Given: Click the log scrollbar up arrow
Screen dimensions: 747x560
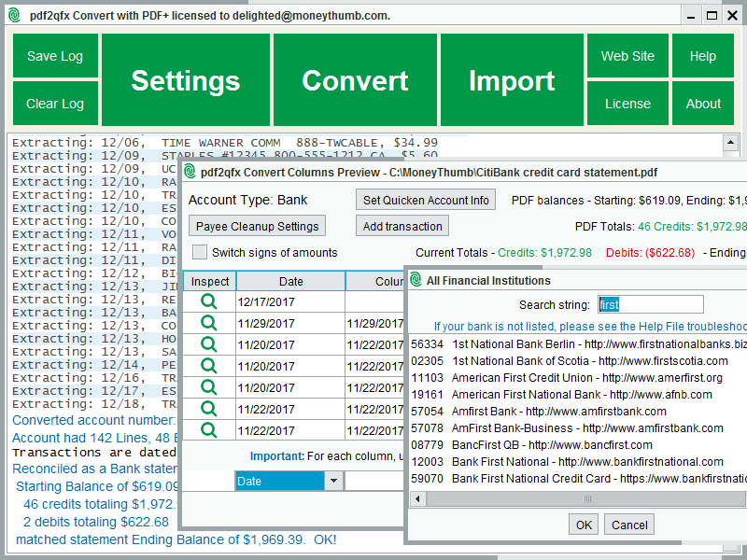Looking at the screenshot, I should 731,142.
